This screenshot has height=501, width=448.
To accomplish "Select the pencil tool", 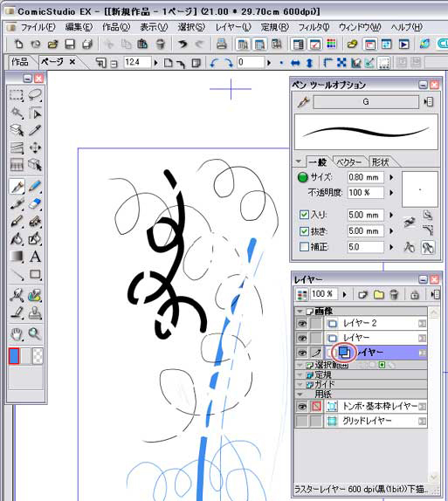I will click(x=35, y=186).
